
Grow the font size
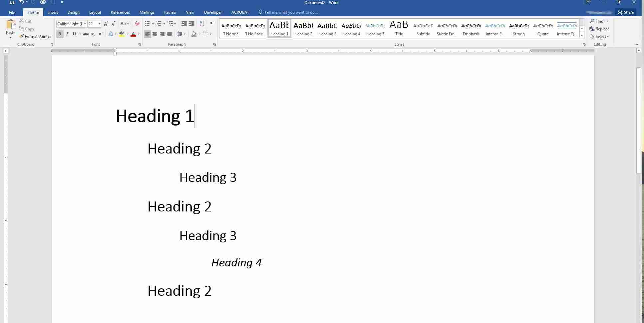pyautogui.click(x=106, y=24)
